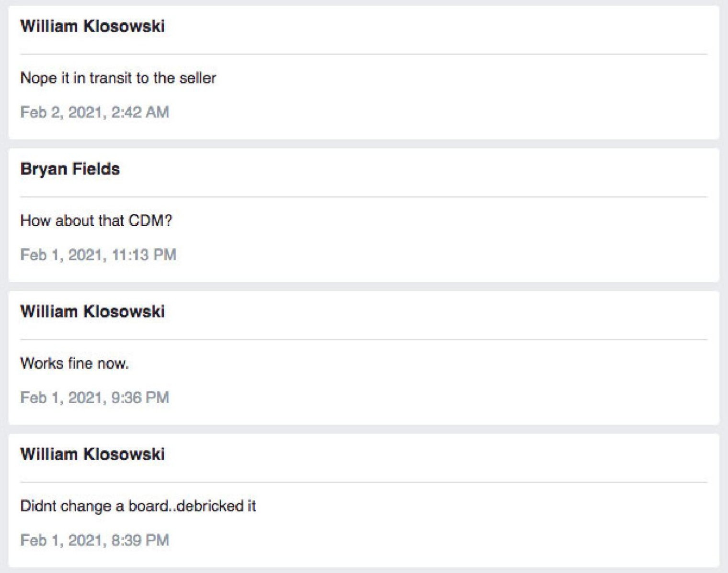The height and width of the screenshot is (573, 728).
Task: Select the 'Works fine now.' message text
Action: click(75, 364)
